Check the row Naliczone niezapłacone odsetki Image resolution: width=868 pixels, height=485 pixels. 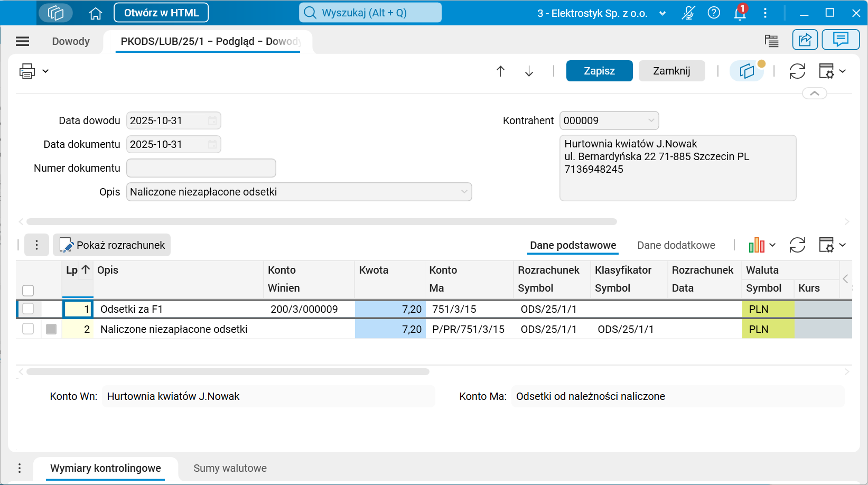coord(28,329)
